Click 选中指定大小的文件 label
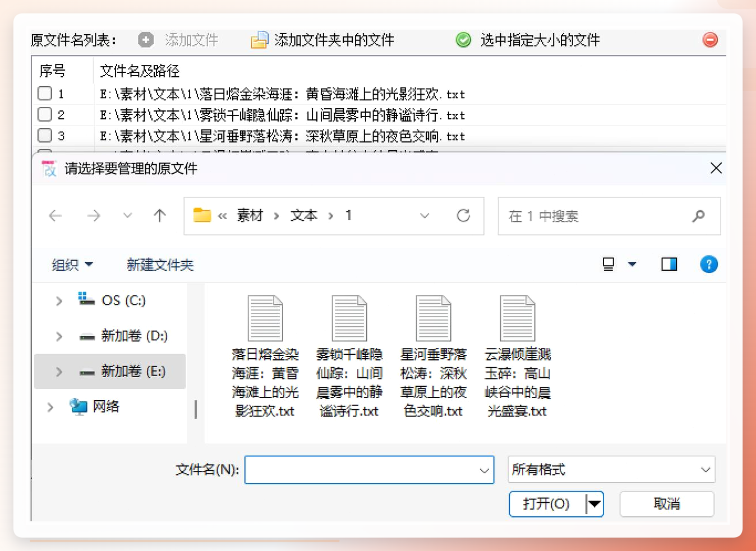The height and width of the screenshot is (551, 756). click(540, 40)
